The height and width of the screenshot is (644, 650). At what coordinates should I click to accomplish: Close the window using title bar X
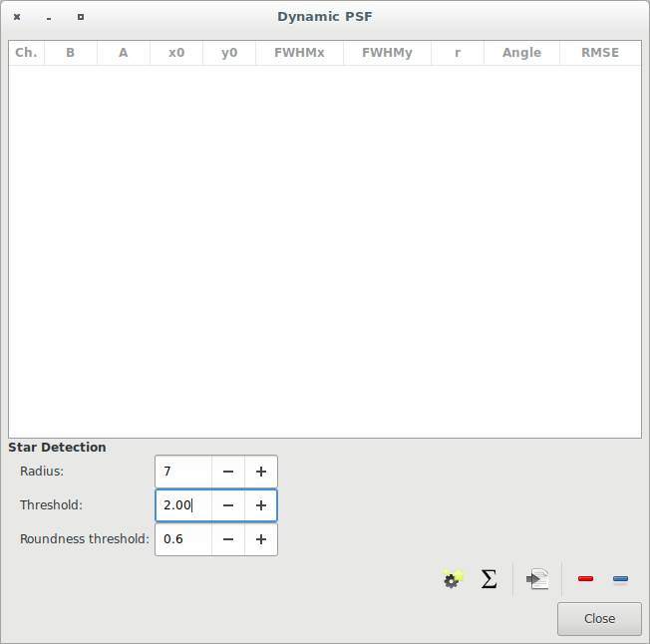17,17
